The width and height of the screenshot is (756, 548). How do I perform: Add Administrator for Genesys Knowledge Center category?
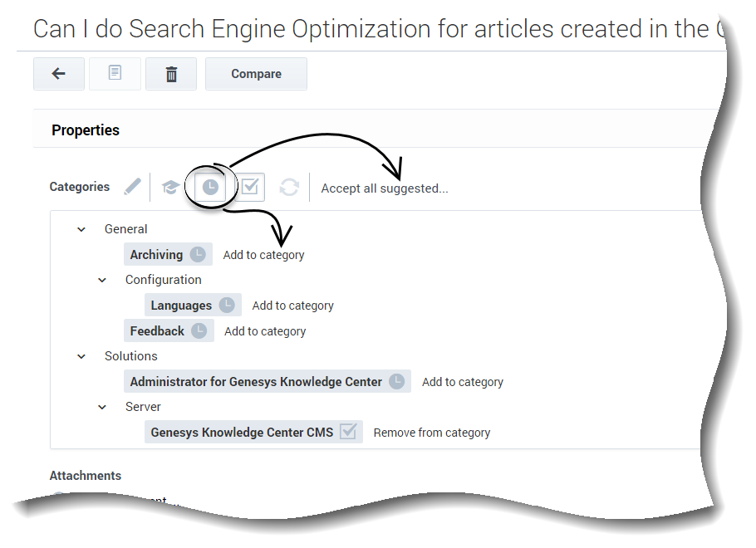tap(462, 382)
